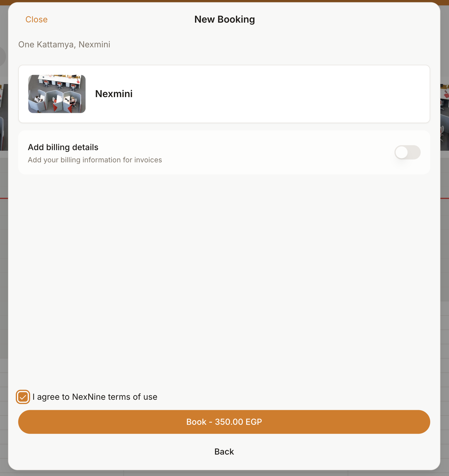Select the 'One Kattamya, Nexmini' location text

click(x=64, y=44)
